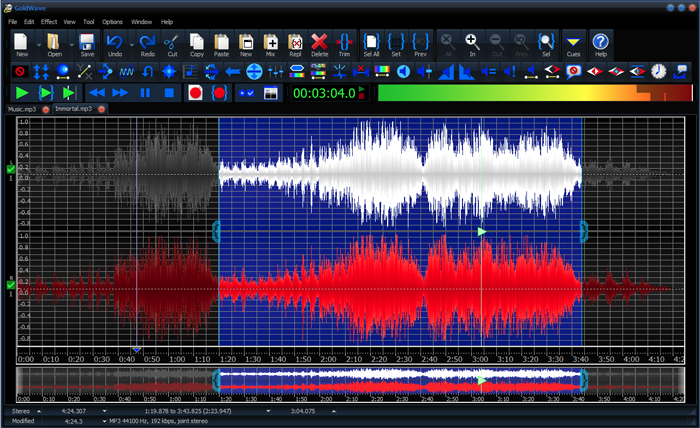The height and width of the screenshot is (428, 700).
Task: Trim audio to the selection
Action: pos(344,45)
